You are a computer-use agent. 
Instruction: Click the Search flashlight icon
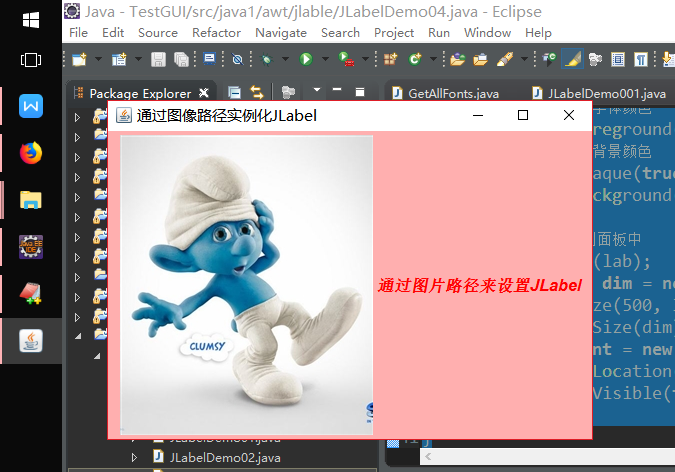click(x=505, y=59)
